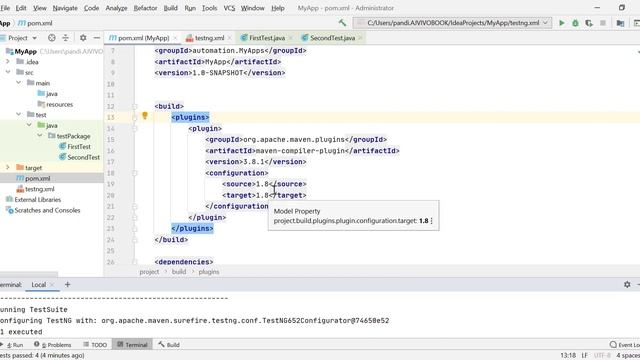Click the Build project hammer icon

coord(342,23)
